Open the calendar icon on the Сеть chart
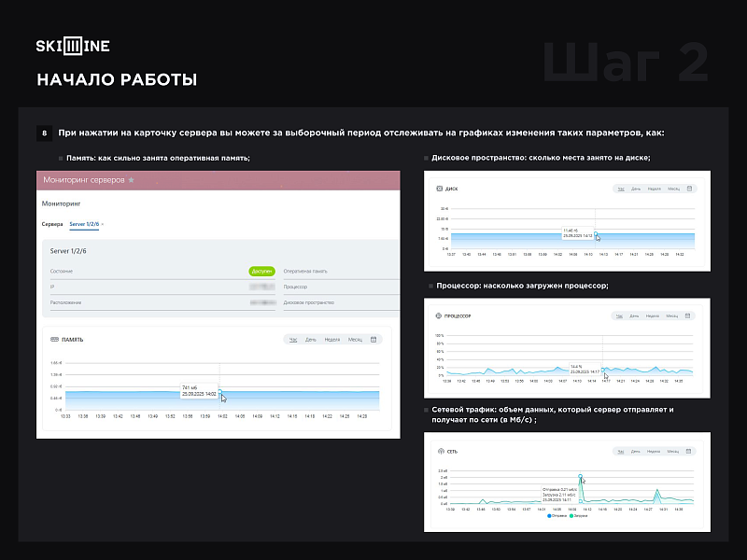 point(689,452)
